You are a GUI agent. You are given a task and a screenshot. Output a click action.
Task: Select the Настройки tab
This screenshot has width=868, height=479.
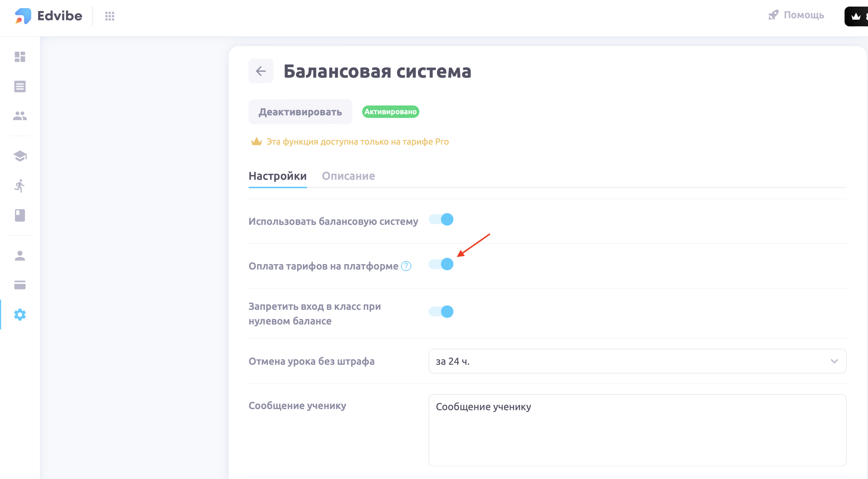[277, 176]
